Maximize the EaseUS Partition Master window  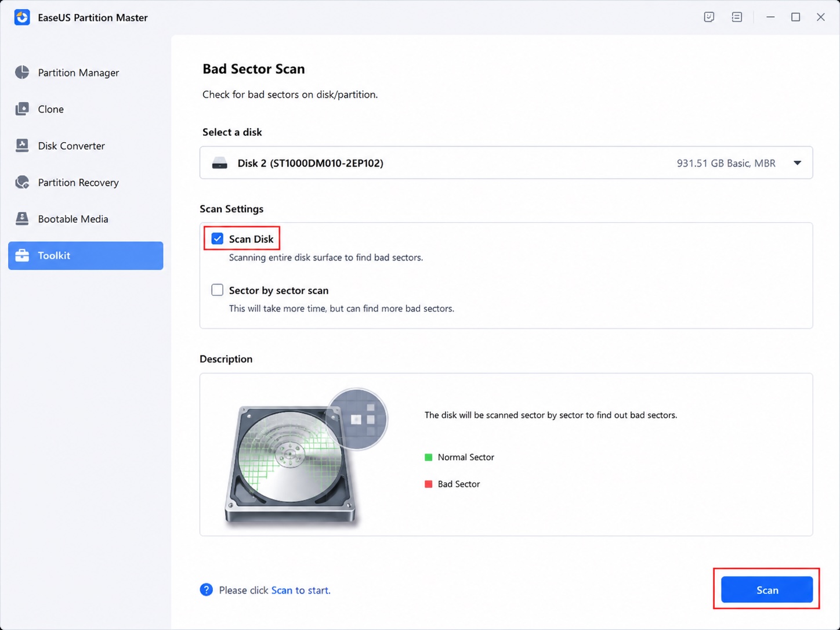795,17
